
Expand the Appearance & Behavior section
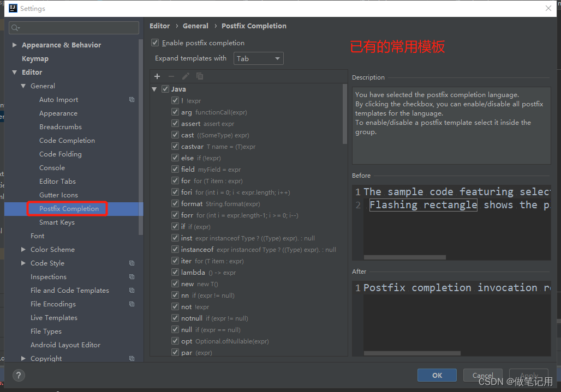click(15, 45)
